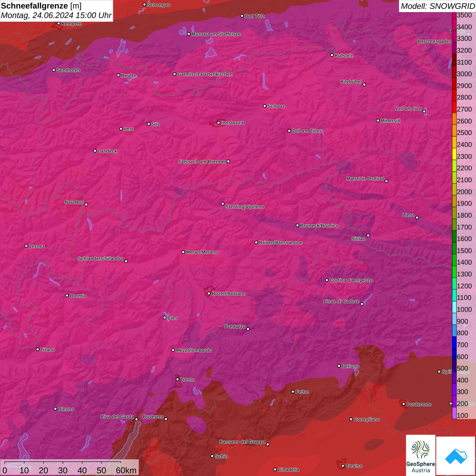Click the Belluno marker dot

[x=339, y=366]
